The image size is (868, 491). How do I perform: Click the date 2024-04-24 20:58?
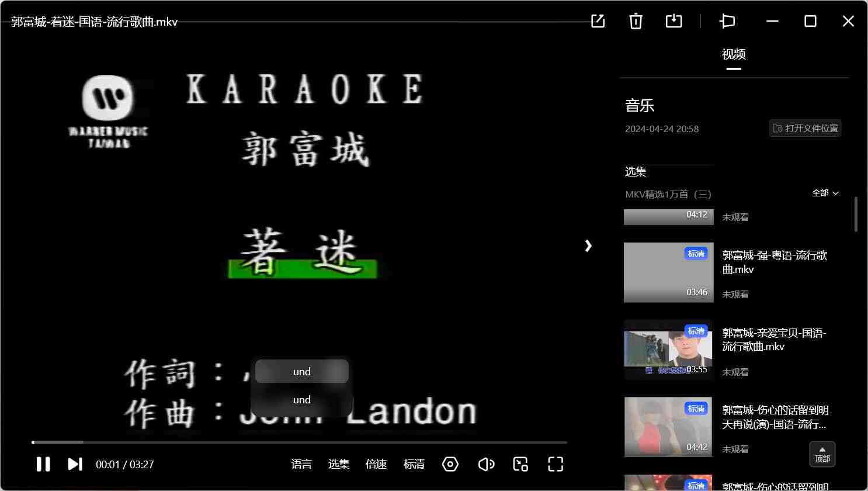[x=662, y=129]
